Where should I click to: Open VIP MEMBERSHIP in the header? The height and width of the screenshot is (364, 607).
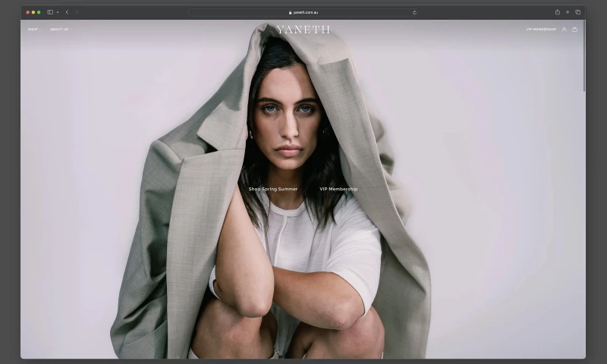coord(541,30)
